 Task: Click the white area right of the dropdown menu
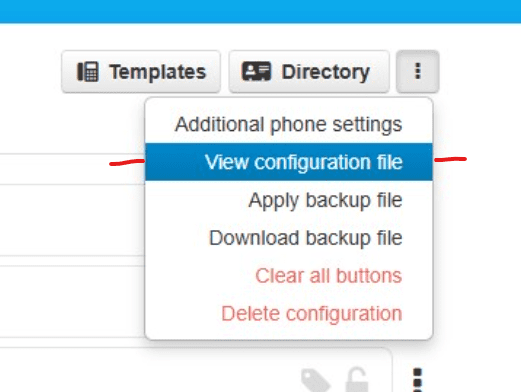pos(477,217)
